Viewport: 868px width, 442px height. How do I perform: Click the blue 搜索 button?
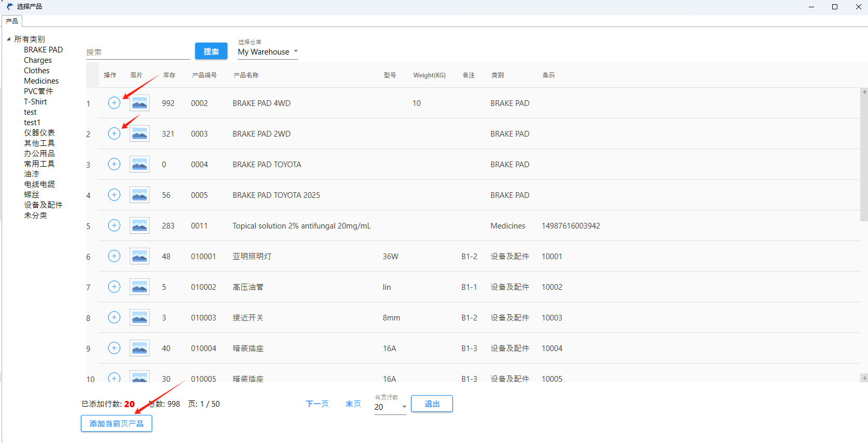click(211, 51)
